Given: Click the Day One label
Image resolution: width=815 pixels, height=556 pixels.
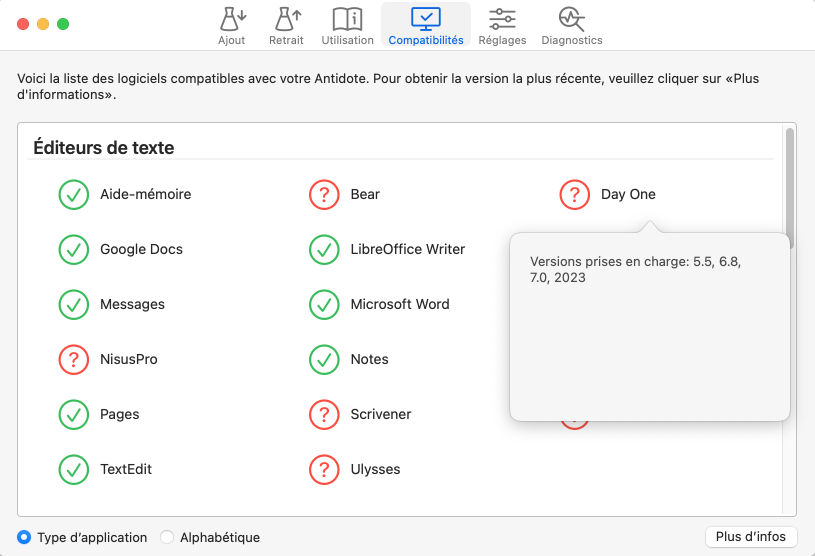Looking at the screenshot, I should coord(628,194).
